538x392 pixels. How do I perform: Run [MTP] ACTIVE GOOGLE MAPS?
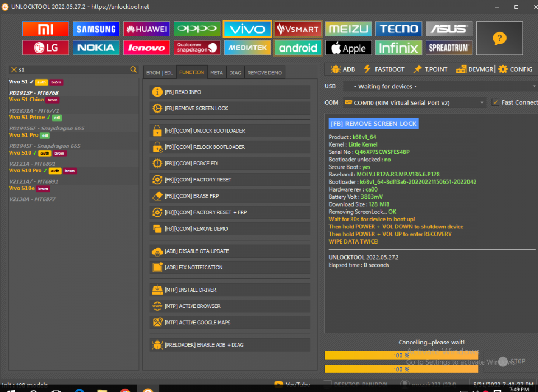pos(230,323)
